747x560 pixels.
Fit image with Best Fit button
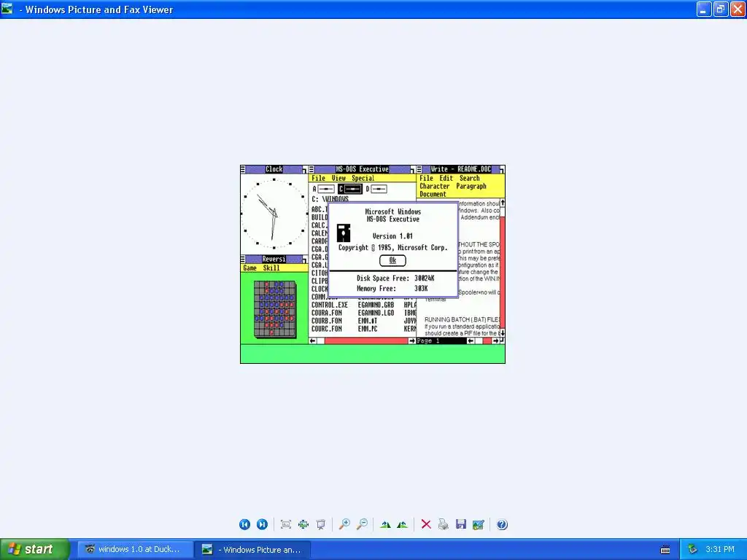(x=286, y=524)
